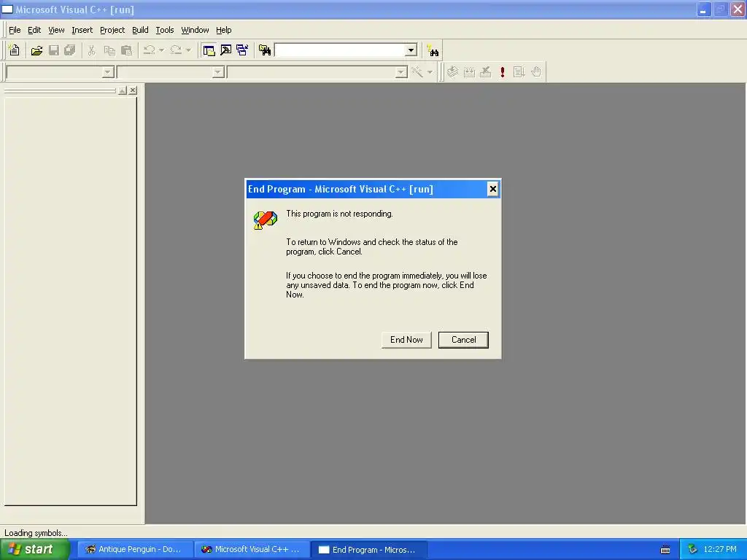Click the Save floppy disk icon
Viewport: 747px width, 560px height.
[x=54, y=50]
